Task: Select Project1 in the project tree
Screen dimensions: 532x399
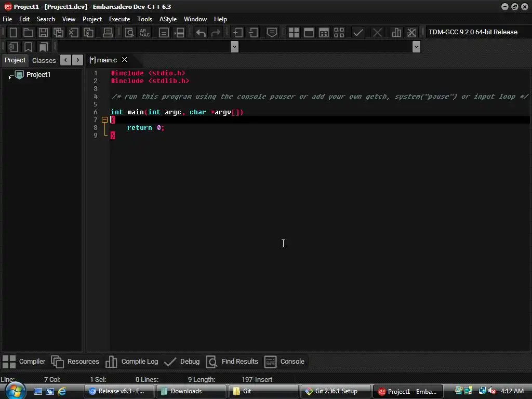Action: click(x=38, y=75)
